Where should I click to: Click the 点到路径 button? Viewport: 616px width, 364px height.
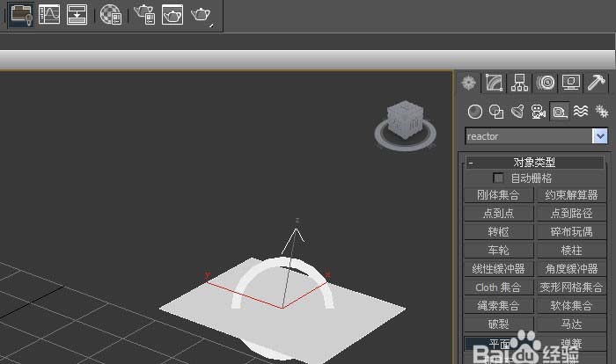pyautogui.click(x=572, y=214)
